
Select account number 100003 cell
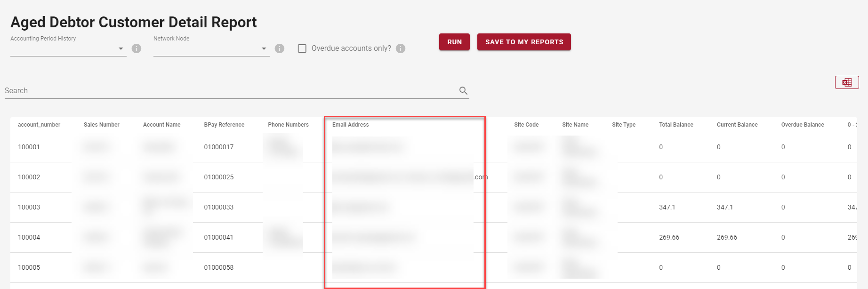pyautogui.click(x=29, y=207)
